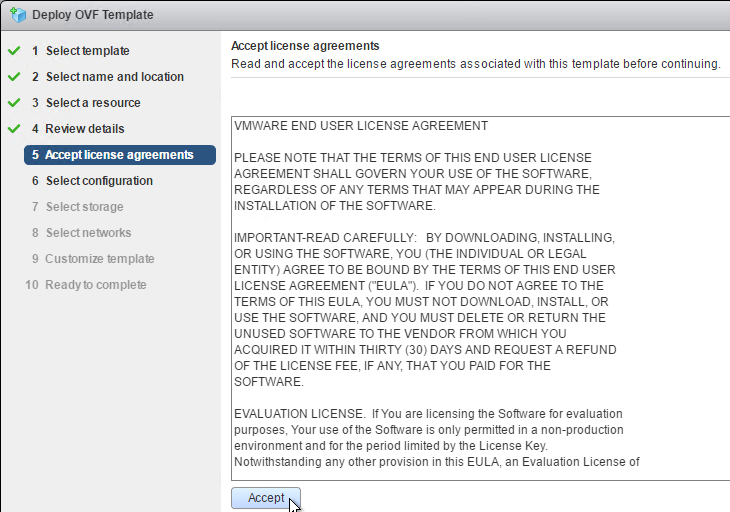This screenshot has height=512, width=730.
Task: Click green checkmark beside Select name and location
Action: point(14,76)
